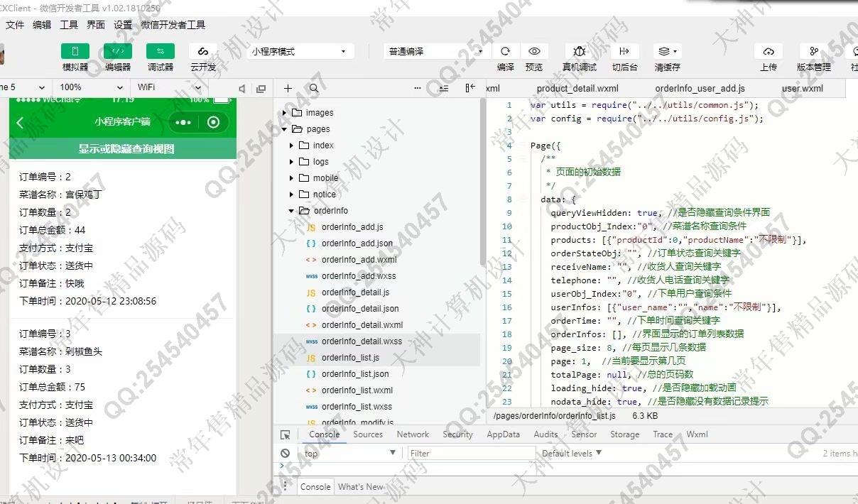858x504 pixels.
Task: Expand the mobile folder arrow
Action: (x=291, y=178)
